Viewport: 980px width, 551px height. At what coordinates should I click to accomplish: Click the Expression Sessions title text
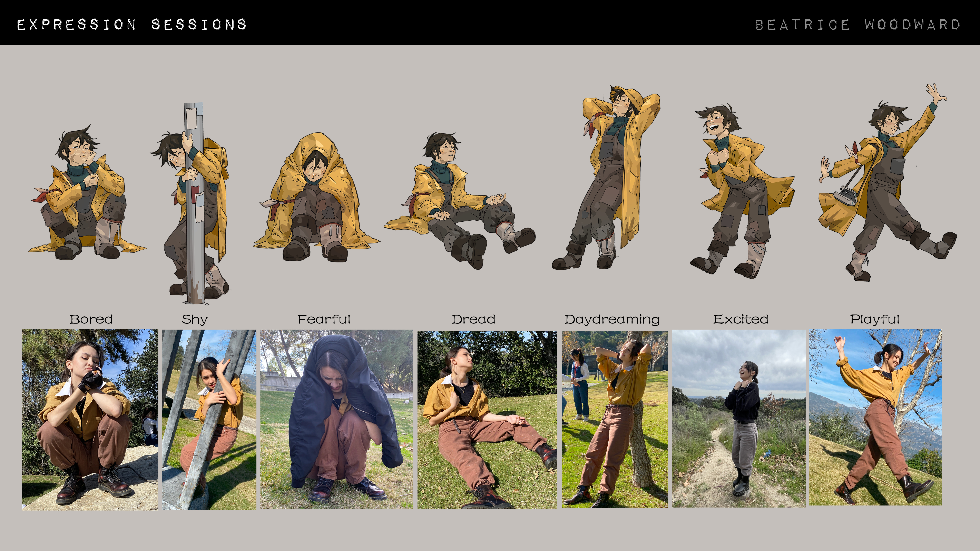pos(132,25)
